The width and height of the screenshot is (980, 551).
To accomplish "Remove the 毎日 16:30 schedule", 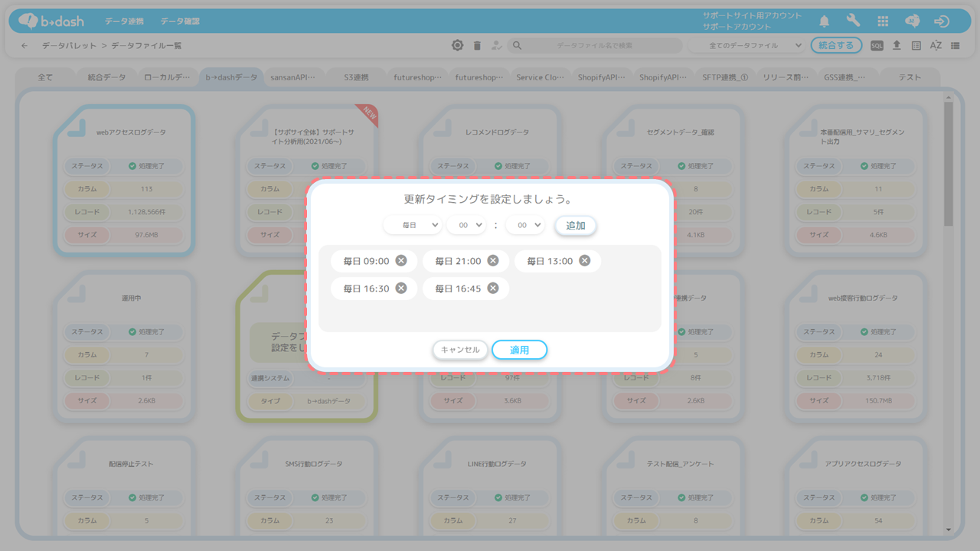I will click(x=401, y=289).
